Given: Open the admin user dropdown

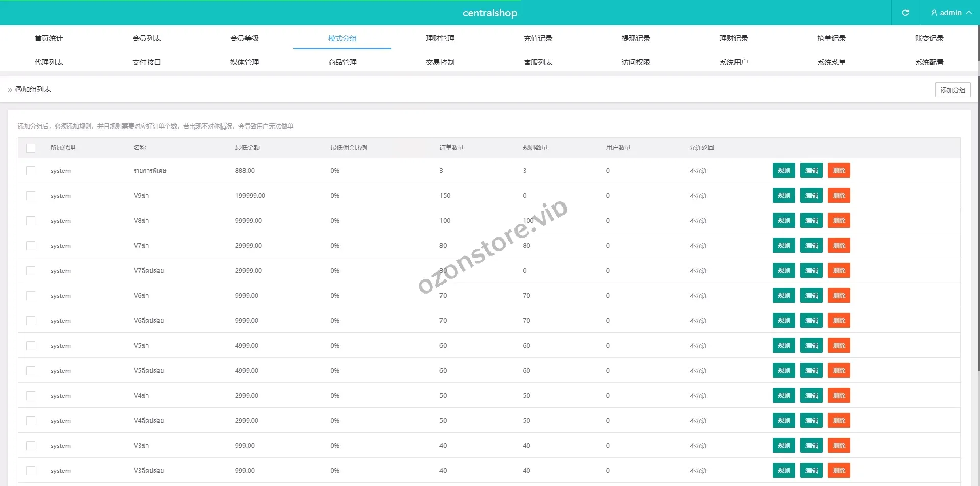Looking at the screenshot, I should tap(950, 13).
